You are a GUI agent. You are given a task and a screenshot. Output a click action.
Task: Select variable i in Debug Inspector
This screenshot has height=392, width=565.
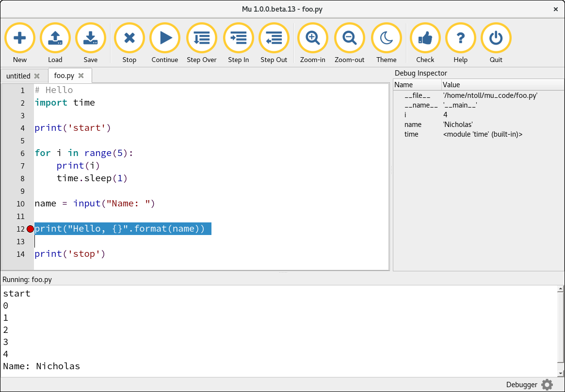479,115
